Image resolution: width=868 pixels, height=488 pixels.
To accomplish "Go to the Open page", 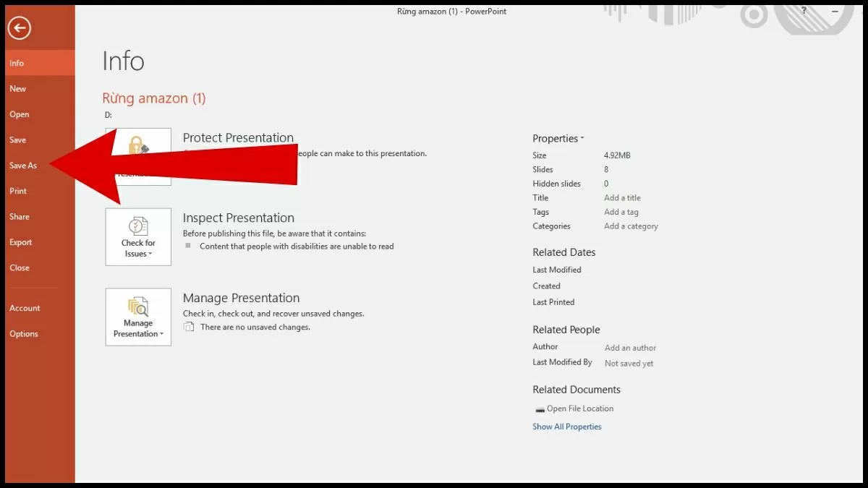I will coord(20,114).
